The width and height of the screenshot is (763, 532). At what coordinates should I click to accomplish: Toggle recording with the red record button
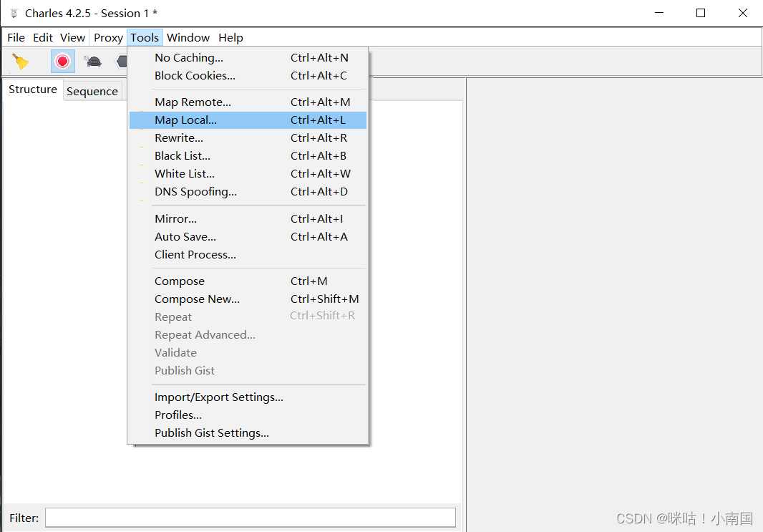pyautogui.click(x=62, y=61)
